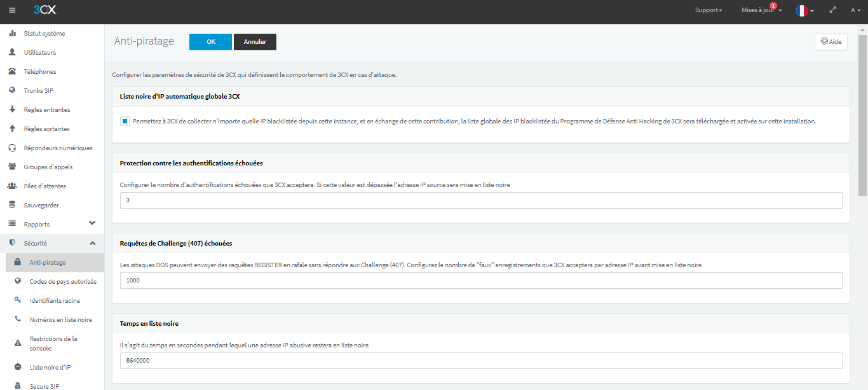868x390 pixels.
Task: Uncheck the global IP blacklist checkbox
Action: pyautogui.click(x=125, y=121)
